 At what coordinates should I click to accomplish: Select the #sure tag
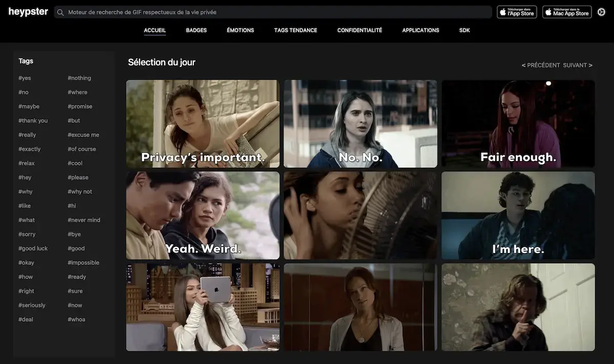coord(75,291)
